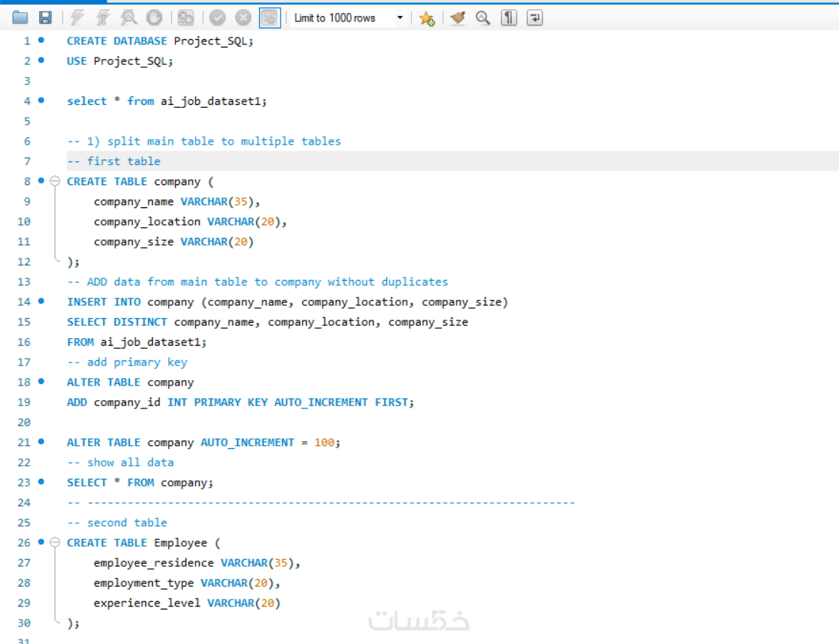Click 'ADD company_id INT PRIMARY KEY' line
839x644 pixels.
coord(240,402)
